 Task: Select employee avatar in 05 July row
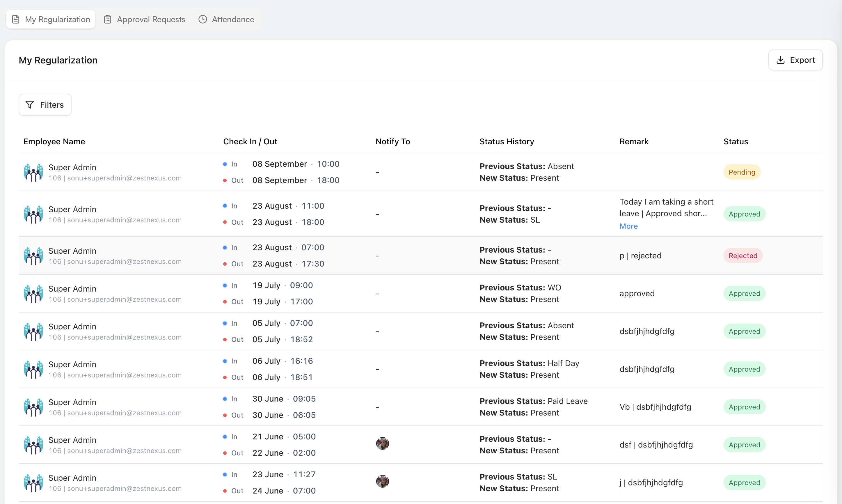coord(33,331)
